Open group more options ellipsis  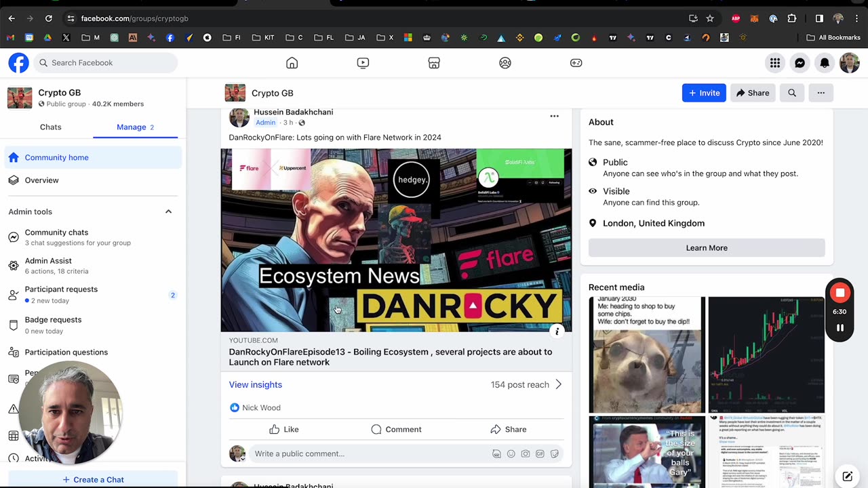click(821, 93)
